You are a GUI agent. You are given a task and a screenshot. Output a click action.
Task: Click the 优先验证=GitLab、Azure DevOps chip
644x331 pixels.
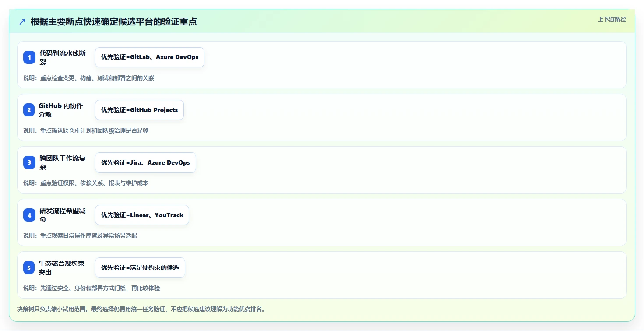[150, 57]
